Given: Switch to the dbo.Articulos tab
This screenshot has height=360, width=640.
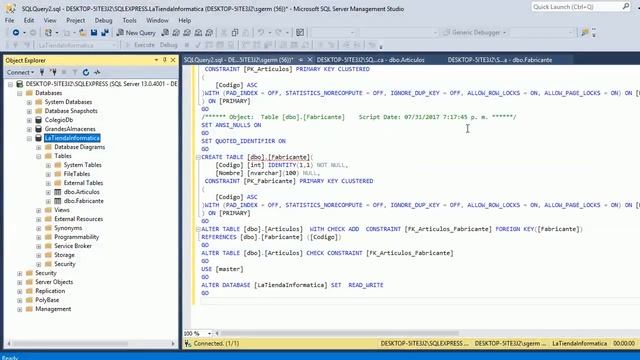Looking at the screenshot, I should (x=371, y=60).
